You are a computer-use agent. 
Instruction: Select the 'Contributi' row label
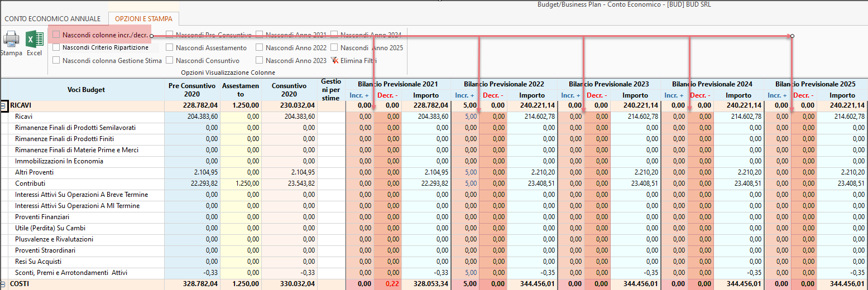(x=30, y=183)
